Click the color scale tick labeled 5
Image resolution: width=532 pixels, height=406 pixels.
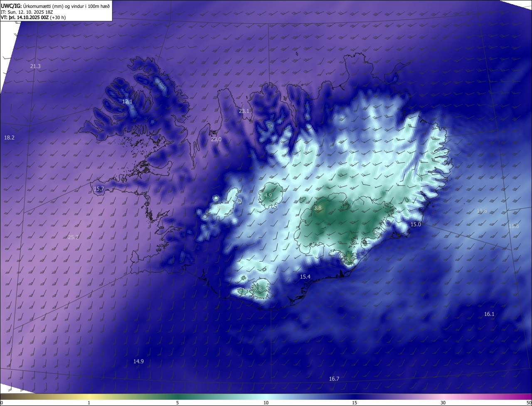177,403
